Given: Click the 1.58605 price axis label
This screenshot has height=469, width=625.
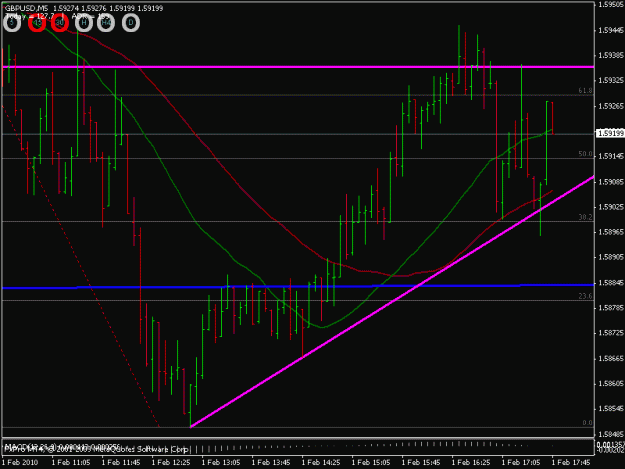Looking at the screenshot, I should click(x=611, y=383).
